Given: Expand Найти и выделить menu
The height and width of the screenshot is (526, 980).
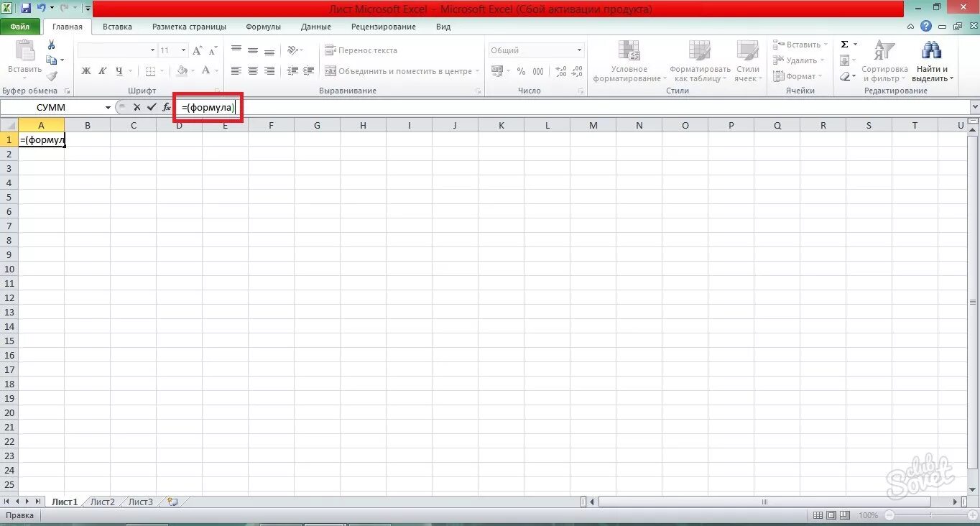Looking at the screenshot, I should pos(932,61).
